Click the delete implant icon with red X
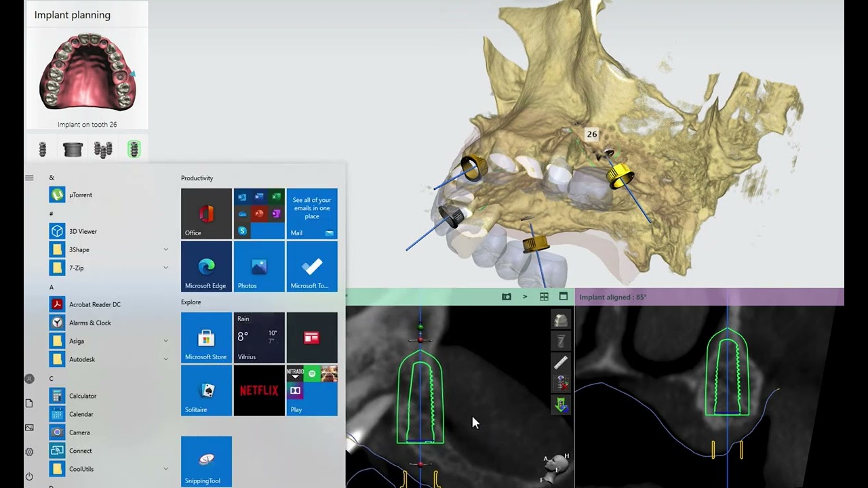This screenshot has height=488, width=868. [x=561, y=384]
